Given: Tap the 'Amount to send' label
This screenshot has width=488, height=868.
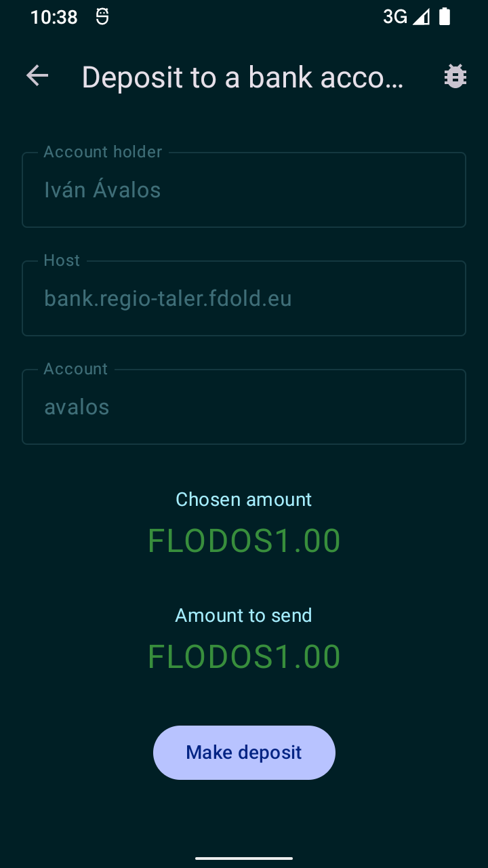Looking at the screenshot, I should pyautogui.click(x=244, y=616).
